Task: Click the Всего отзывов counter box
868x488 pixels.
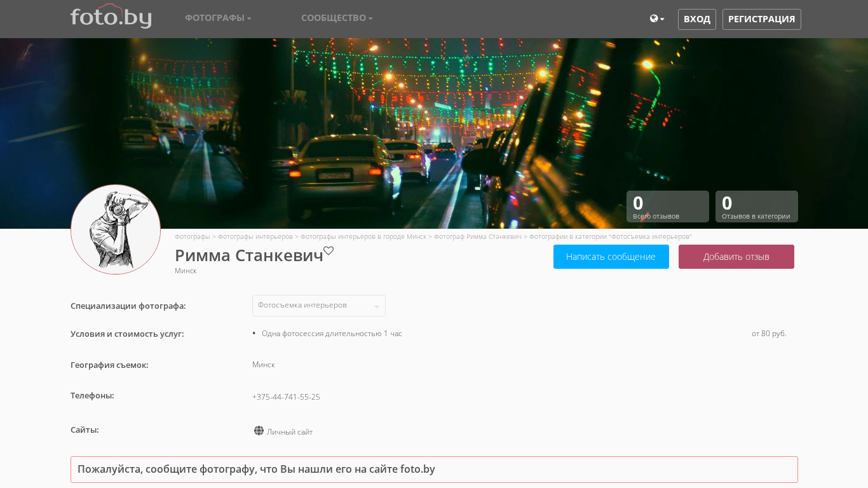Action: (668, 207)
